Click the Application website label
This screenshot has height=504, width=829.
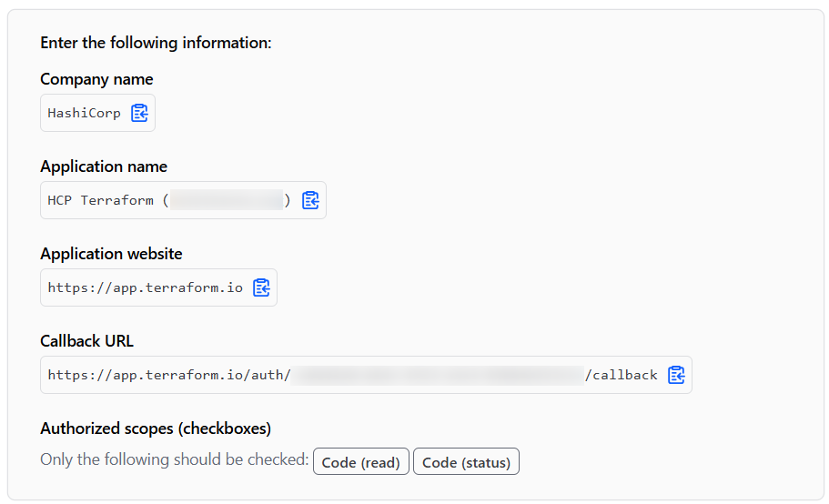pyautogui.click(x=111, y=254)
